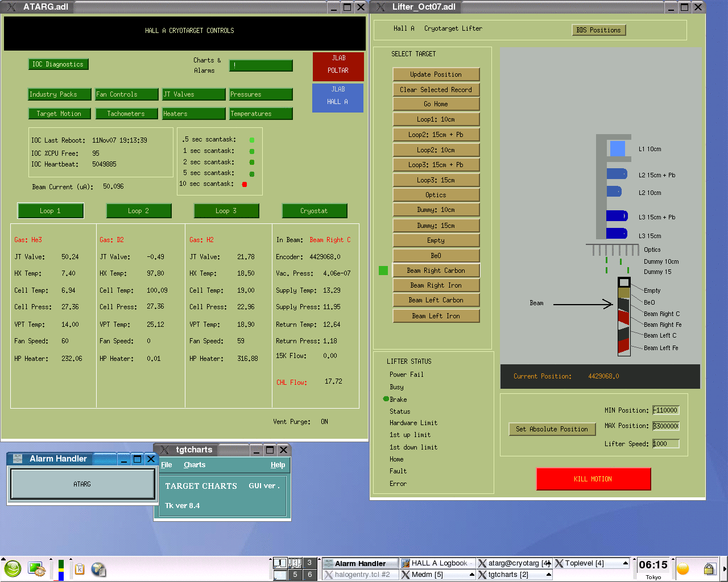Screen dimensions: 728x582
Task: Open the Loop 3 details
Action: pyautogui.click(x=226, y=211)
